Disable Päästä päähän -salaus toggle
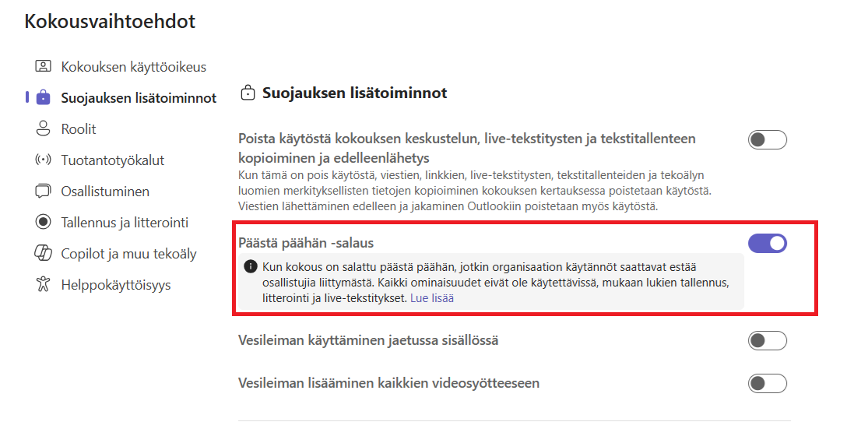The image size is (868, 443). coord(767,244)
